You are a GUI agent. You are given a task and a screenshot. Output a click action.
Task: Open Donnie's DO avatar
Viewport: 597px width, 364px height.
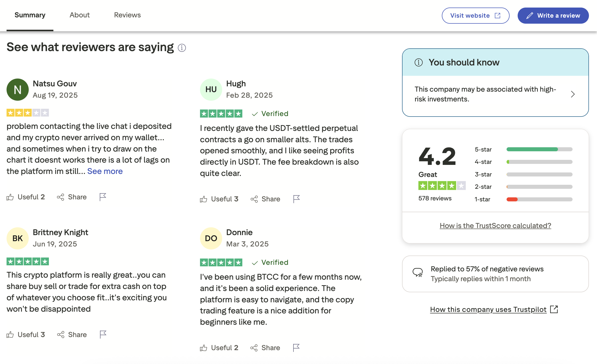211,238
